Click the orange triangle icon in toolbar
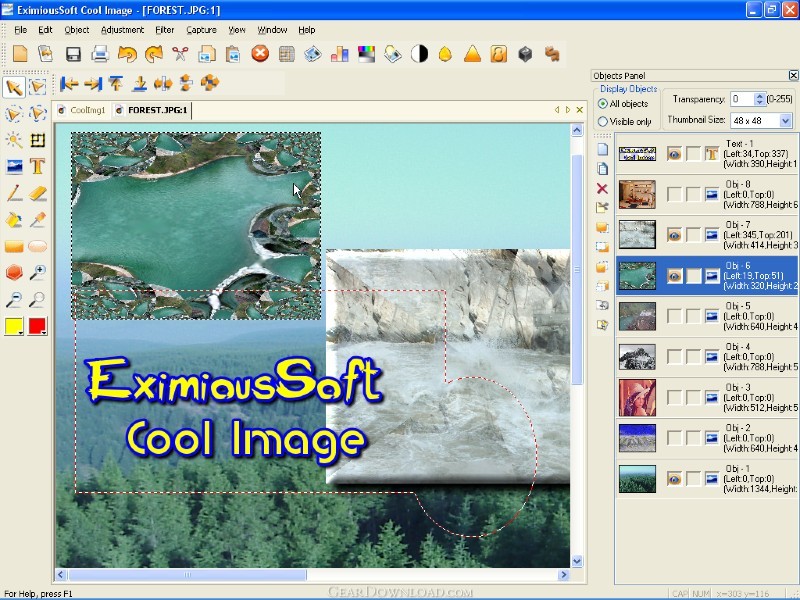The width and height of the screenshot is (800, 600). 472,54
